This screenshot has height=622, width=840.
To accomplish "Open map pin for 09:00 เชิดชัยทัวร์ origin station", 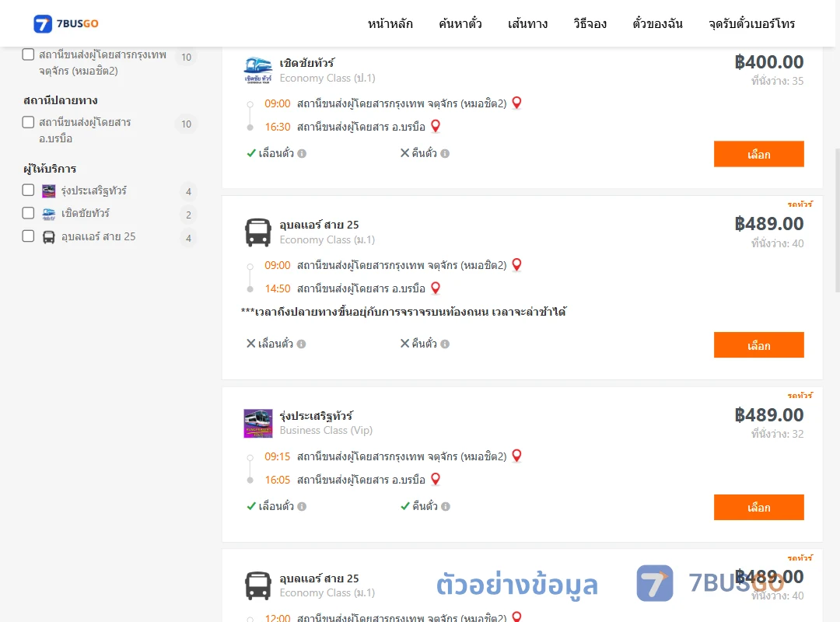I will [517, 103].
